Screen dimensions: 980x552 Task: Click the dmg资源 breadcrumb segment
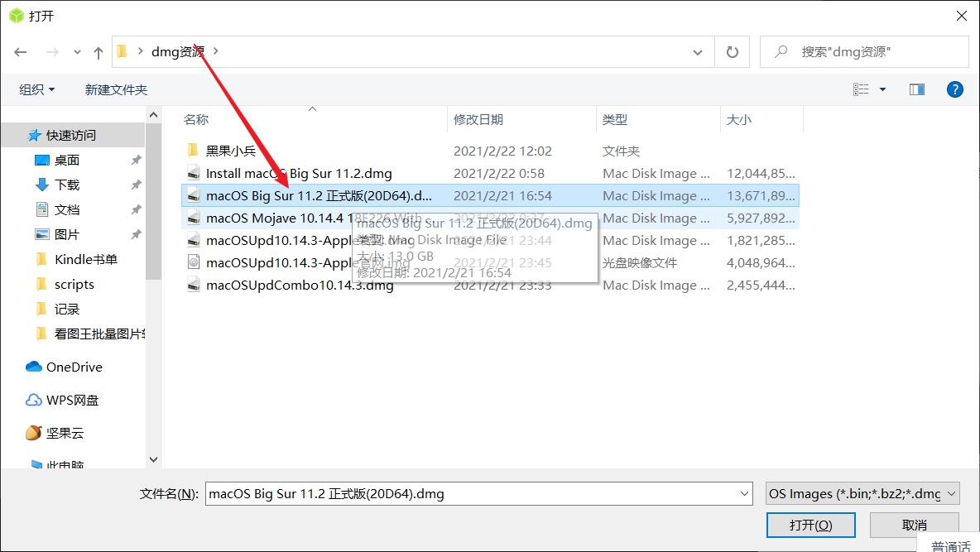pos(177,51)
